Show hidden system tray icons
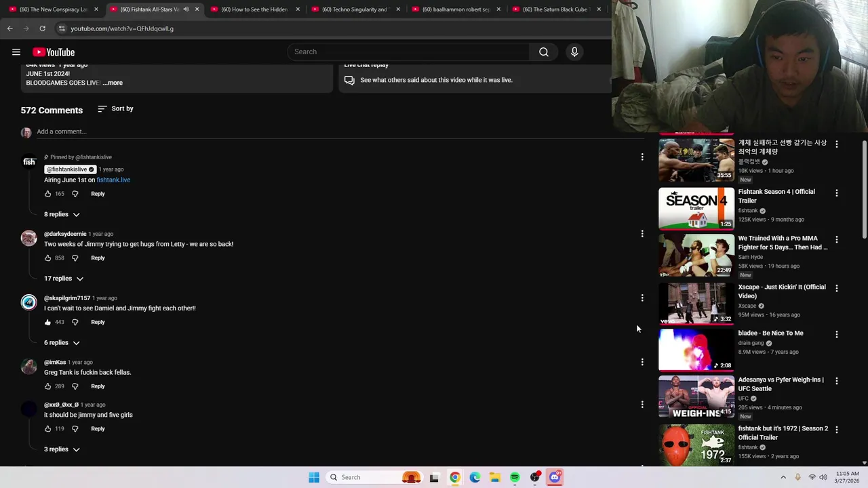Screen dimensions: 868x488 (x=783, y=477)
